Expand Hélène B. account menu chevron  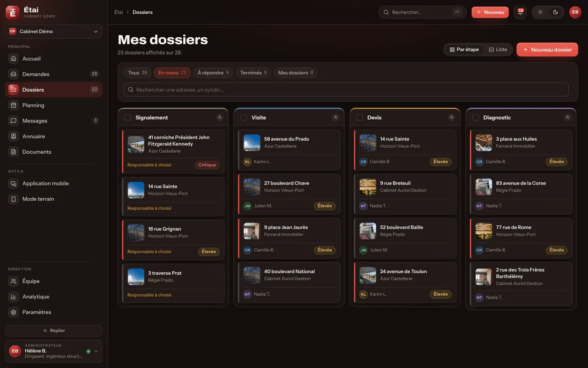tap(96, 351)
